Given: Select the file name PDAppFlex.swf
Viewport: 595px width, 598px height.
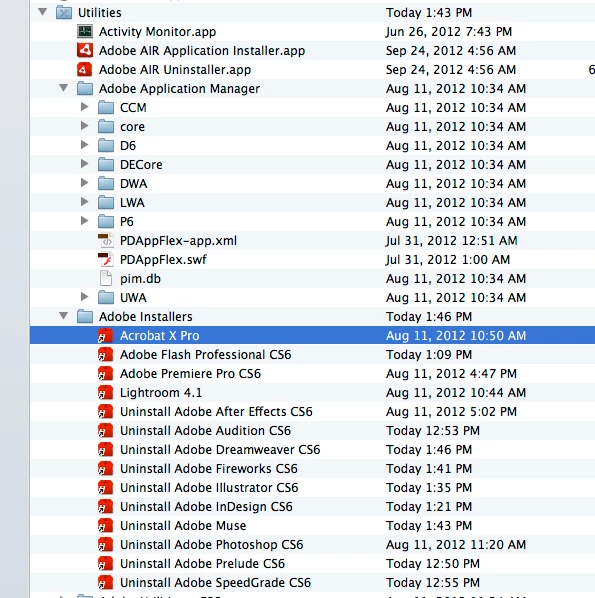Looking at the screenshot, I should click(163, 260).
